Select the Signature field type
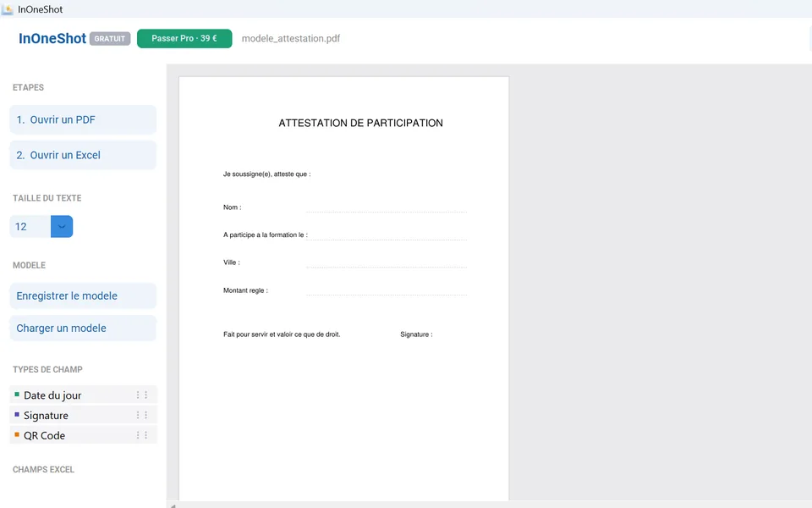The width and height of the screenshot is (812, 508). point(83,415)
